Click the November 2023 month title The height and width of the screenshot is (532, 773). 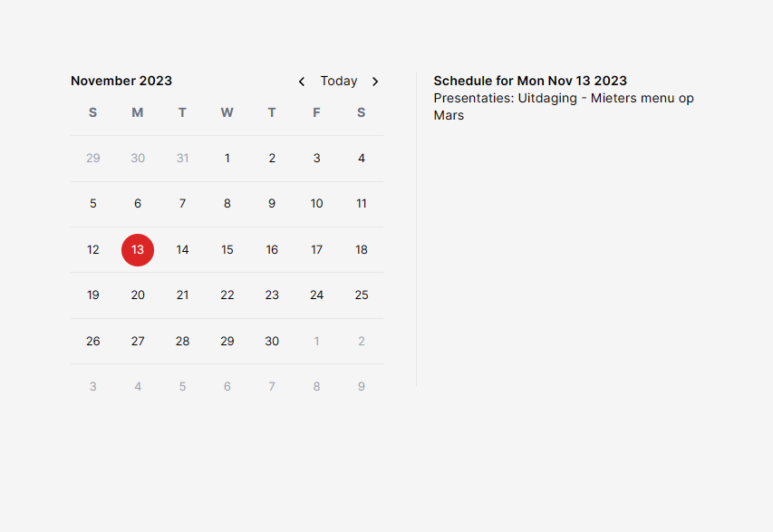[x=121, y=81]
